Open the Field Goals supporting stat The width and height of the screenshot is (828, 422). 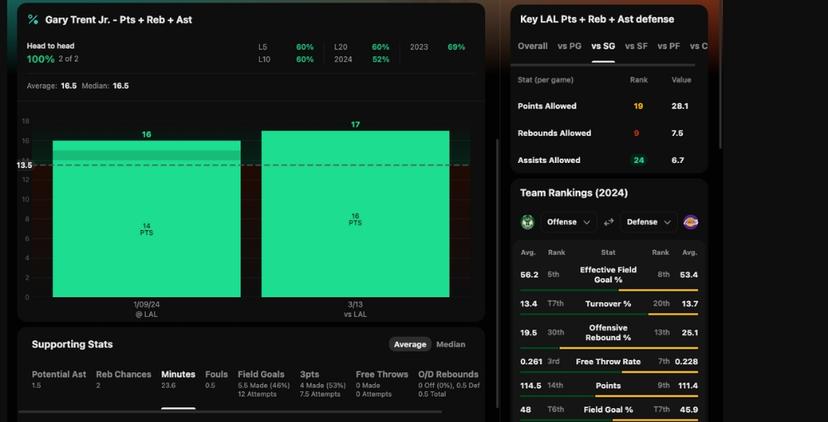[264, 383]
